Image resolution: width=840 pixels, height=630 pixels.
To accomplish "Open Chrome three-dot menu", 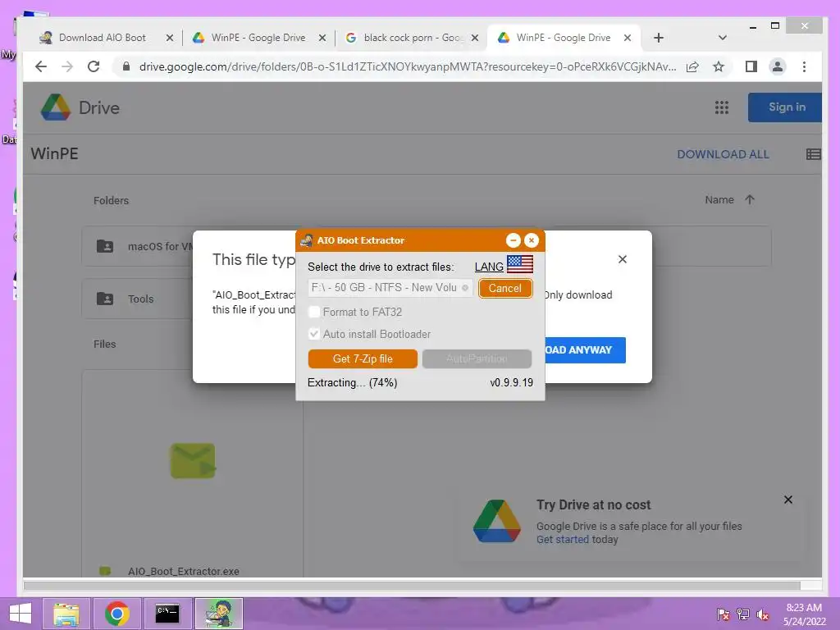I will coord(804,66).
